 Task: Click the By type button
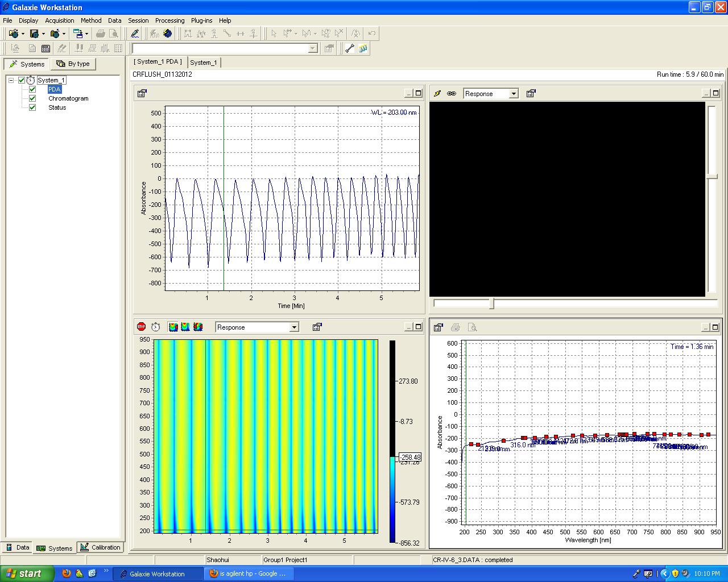coord(73,64)
